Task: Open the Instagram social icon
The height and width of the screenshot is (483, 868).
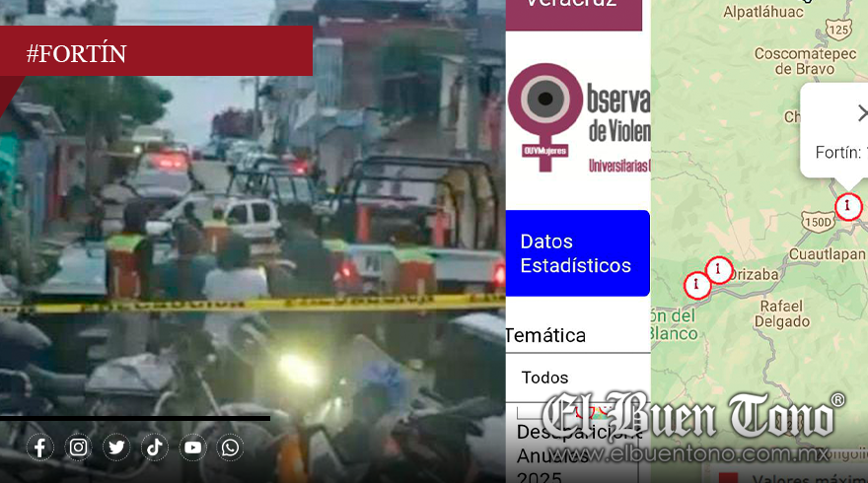Action: tap(78, 448)
